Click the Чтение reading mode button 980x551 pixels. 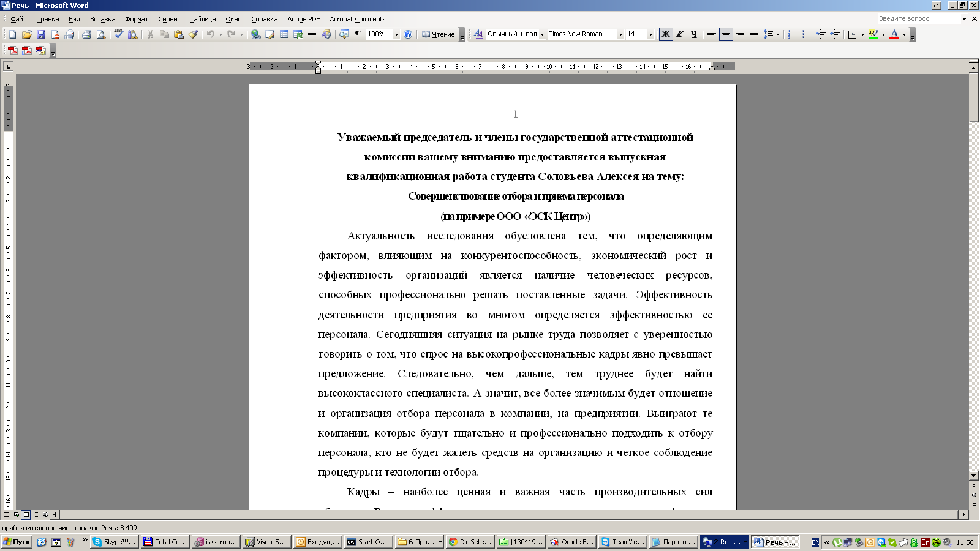439,34
